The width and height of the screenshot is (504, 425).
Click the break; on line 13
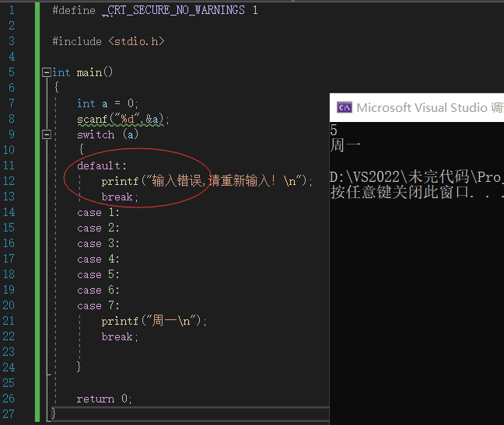coord(120,197)
